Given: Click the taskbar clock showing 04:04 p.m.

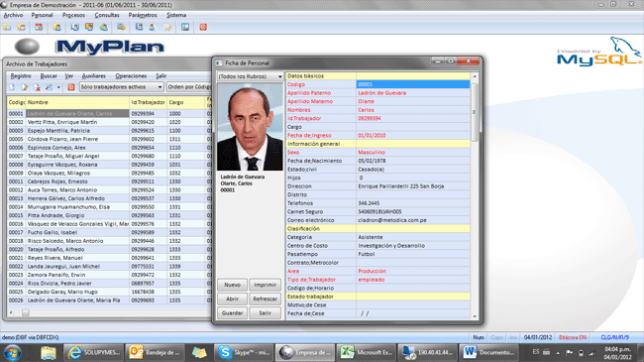Looking at the screenshot, I should click(x=617, y=353).
